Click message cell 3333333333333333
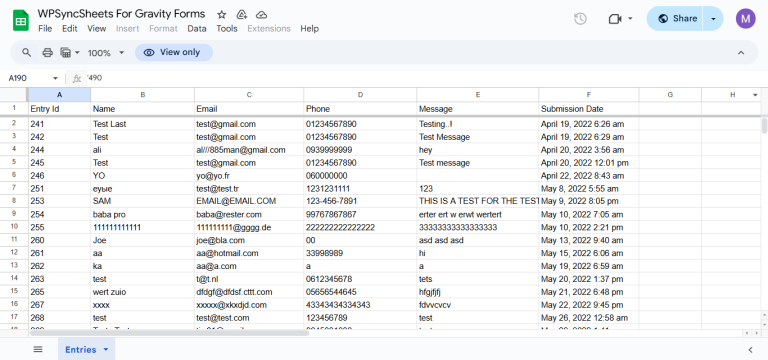This screenshot has width=768, height=360. point(478,227)
